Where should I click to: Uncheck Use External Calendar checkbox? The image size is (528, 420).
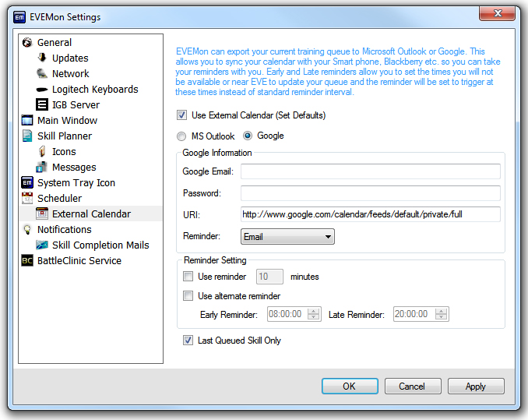coord(182,115)
